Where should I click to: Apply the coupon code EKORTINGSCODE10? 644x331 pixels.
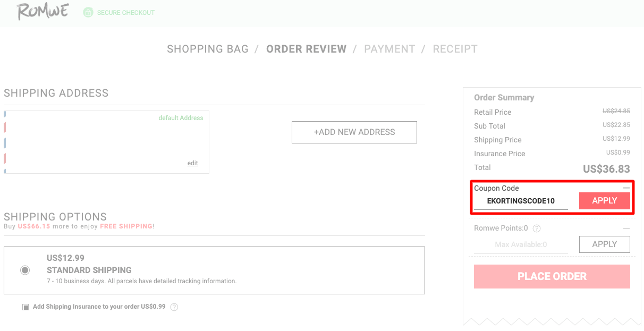pyautogui.click(x=605, y=201)
